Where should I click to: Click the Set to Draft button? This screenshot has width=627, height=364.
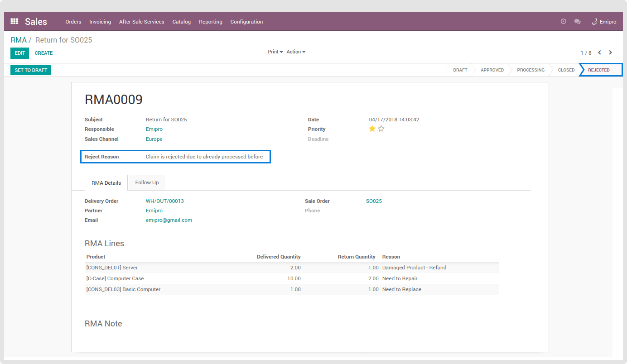pyautogui.click(x=31, y=70)
